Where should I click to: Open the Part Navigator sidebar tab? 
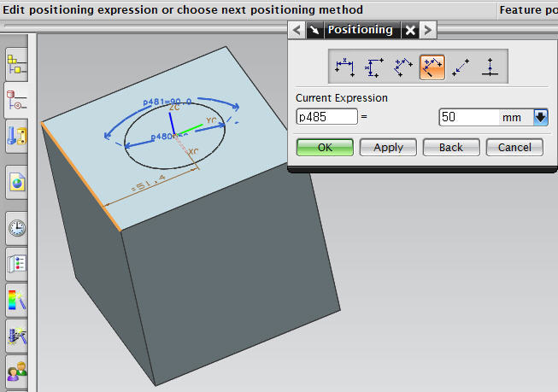[x=16, y=100]
